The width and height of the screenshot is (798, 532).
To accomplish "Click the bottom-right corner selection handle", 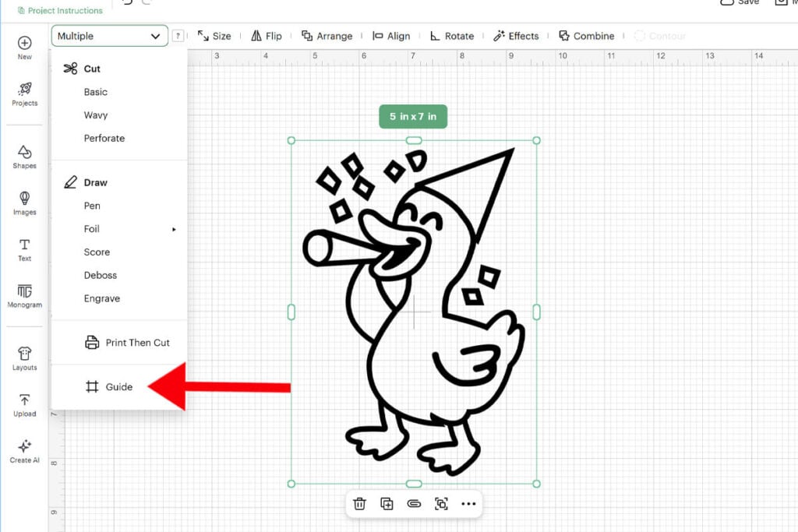I will pyautogui.click(x=536, y=484).
